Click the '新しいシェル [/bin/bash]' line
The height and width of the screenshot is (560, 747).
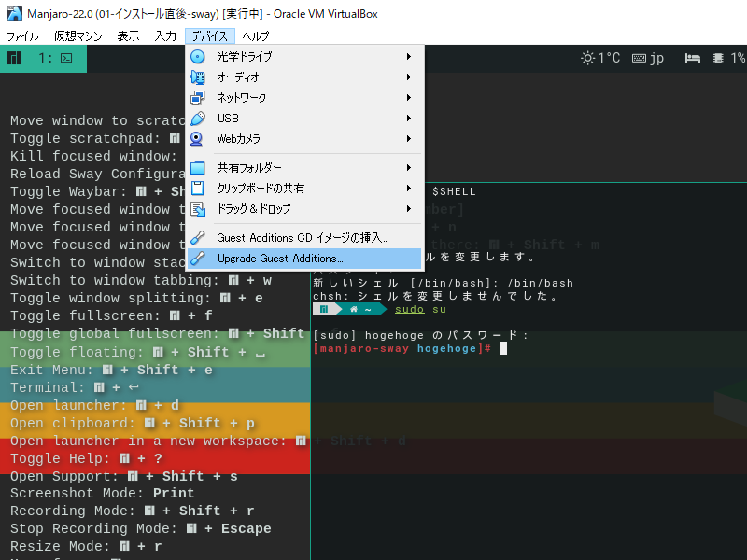tap(443, 283)
